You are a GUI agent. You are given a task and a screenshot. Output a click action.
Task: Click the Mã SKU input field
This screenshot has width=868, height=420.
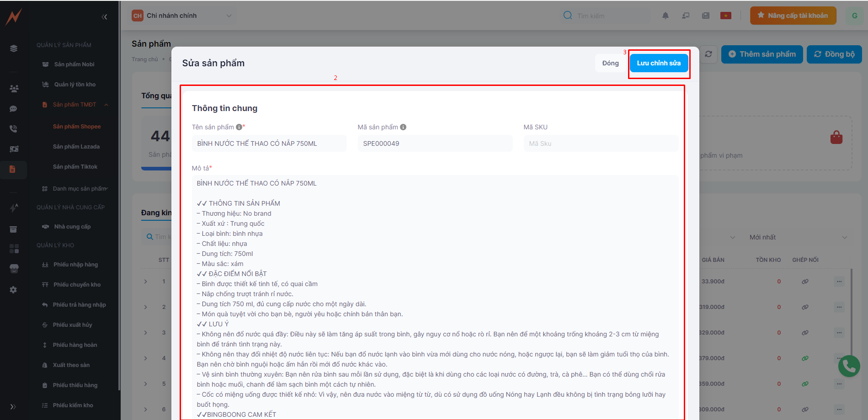(600, 144)
